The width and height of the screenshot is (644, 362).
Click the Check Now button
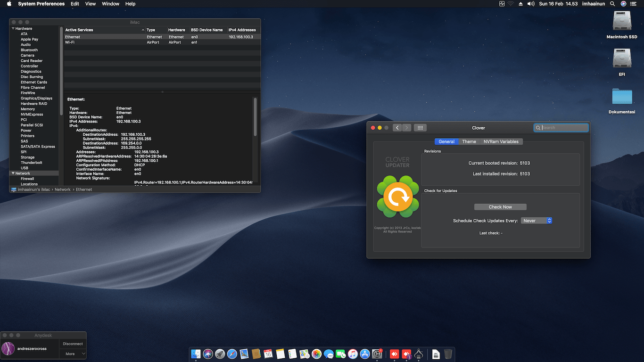tap(500, 207)
